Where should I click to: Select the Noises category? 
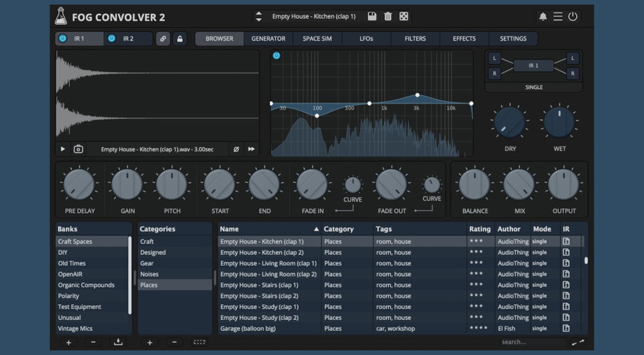175,274
